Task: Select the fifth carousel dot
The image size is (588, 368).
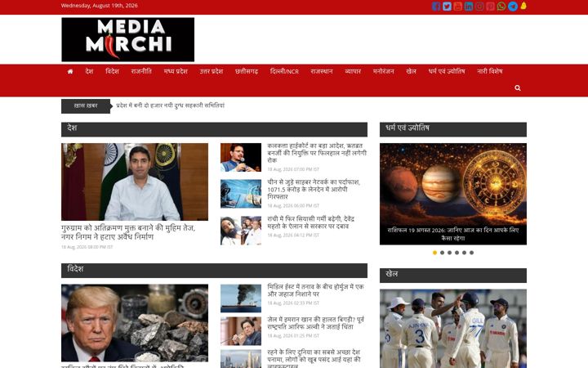Action: pyautogui.click(x=464, y=253)
